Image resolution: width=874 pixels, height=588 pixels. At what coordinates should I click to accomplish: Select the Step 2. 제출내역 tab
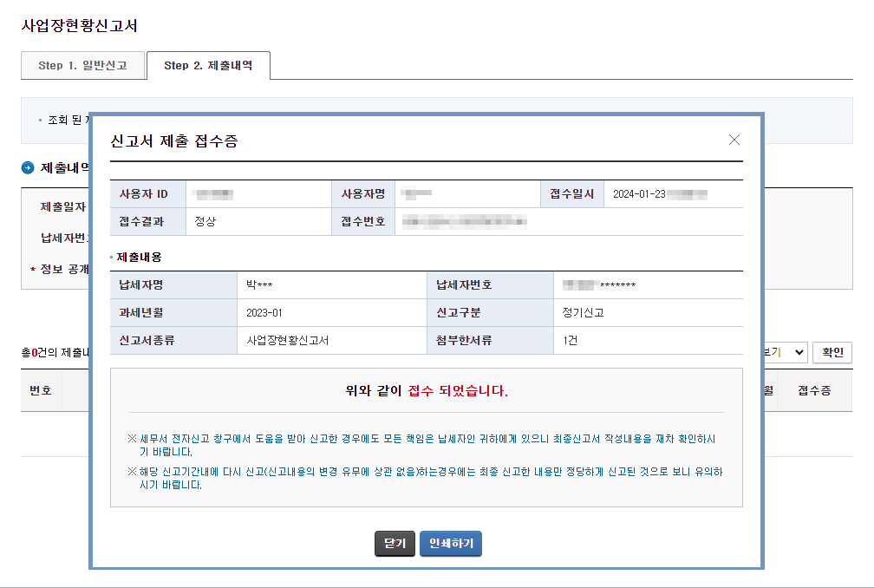tap(208, 65)
